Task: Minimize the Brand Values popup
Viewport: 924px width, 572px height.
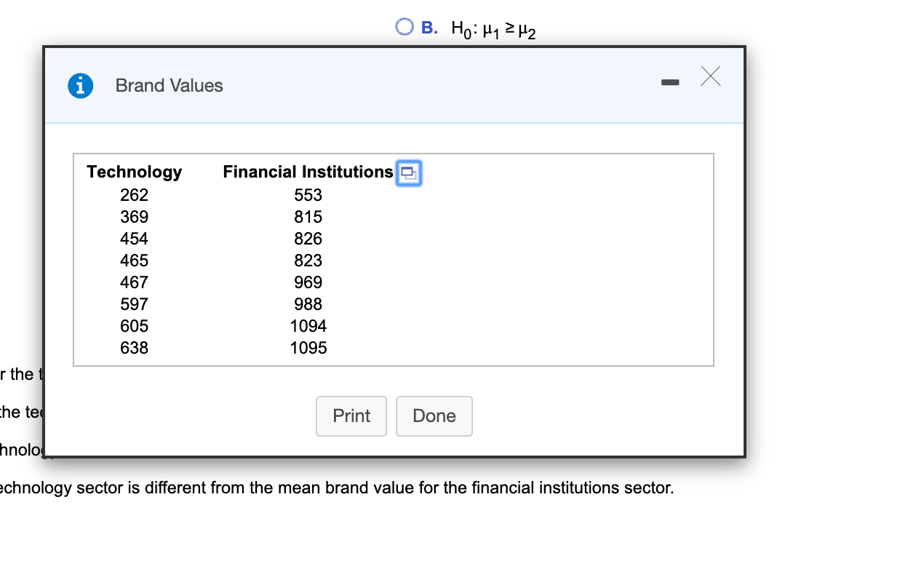Action: click(x=669, y=82)
